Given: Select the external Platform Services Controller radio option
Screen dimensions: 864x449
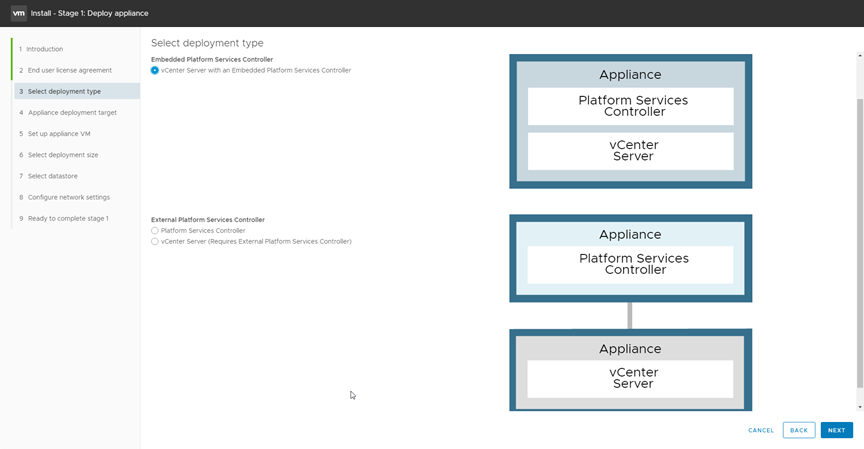Looking at the screenshot, I should [x=155, y=231].
